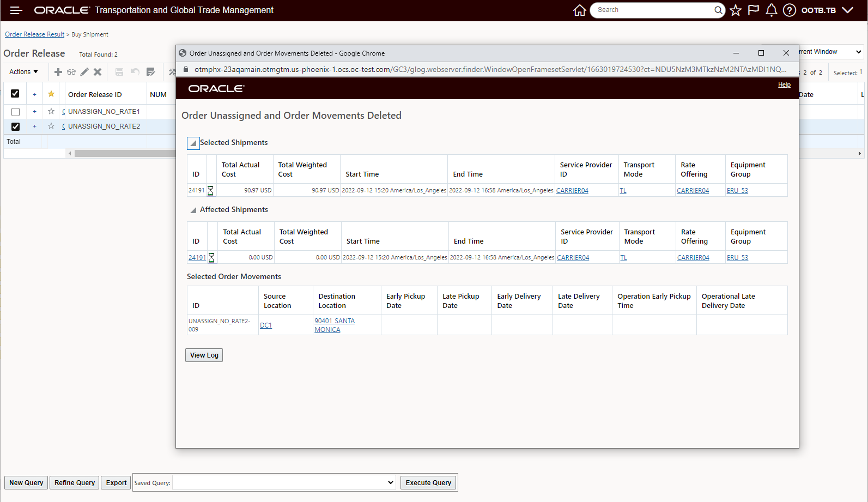Open Rate Offering CARRIER04 in Affected Shipments
The height and width of the screenshot is (502, 868).
pyautogui.click(x=693, y=258)
